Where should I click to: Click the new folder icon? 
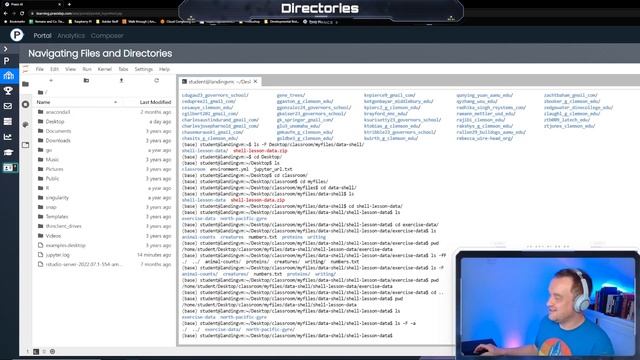click(86, 80)
